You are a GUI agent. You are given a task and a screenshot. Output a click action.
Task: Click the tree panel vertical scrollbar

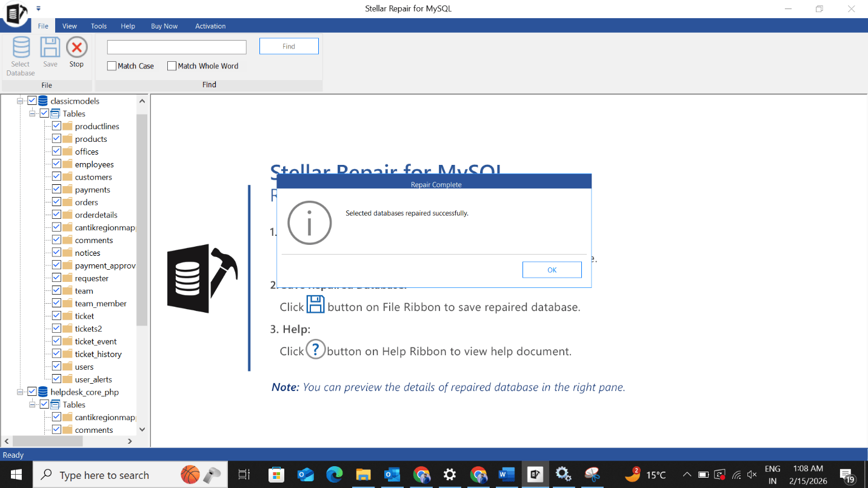click(x=142, y=218)
